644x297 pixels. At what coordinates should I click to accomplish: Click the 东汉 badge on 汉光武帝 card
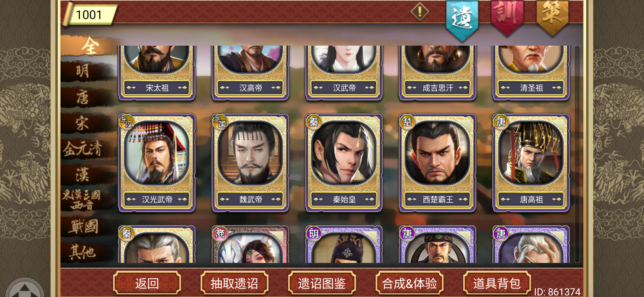(127, 122)
